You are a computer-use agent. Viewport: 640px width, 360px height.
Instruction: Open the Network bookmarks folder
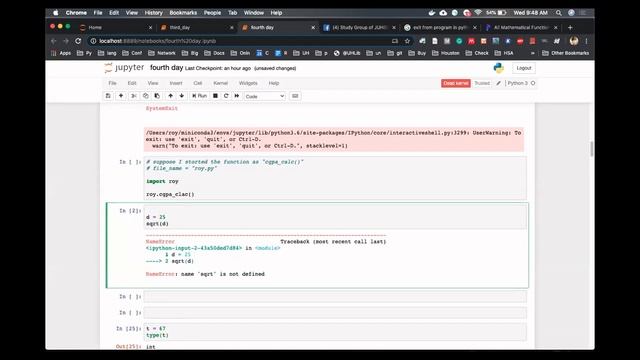pyautogui.click(x=162, y=53)
